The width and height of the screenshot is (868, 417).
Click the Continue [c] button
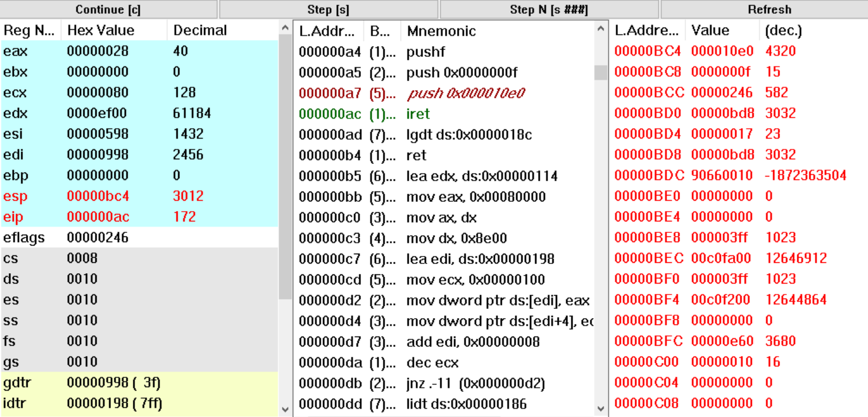[108, 9]
